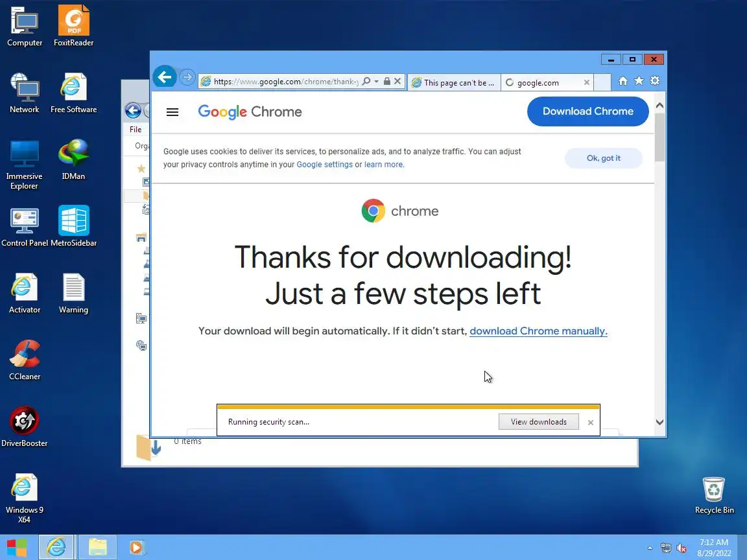The image size is (747, 560).
Task: Open File menu in the Explorer window
Action: [136, 130]
